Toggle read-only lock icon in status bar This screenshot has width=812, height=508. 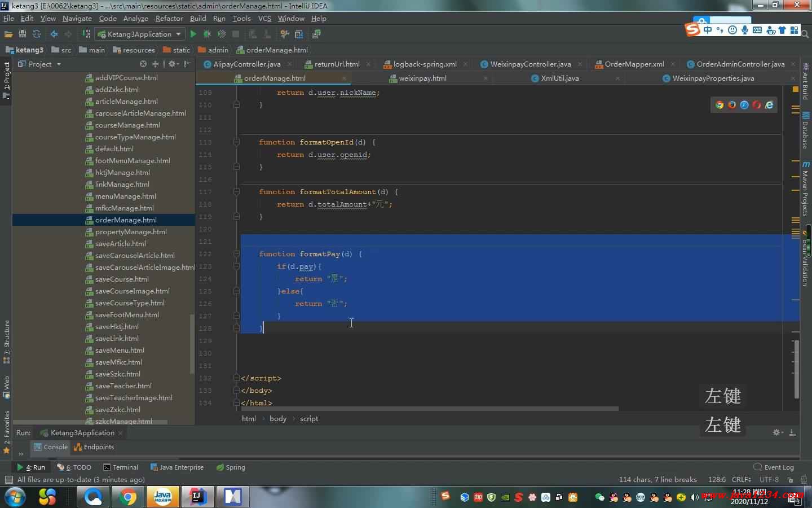pos(790,480)
